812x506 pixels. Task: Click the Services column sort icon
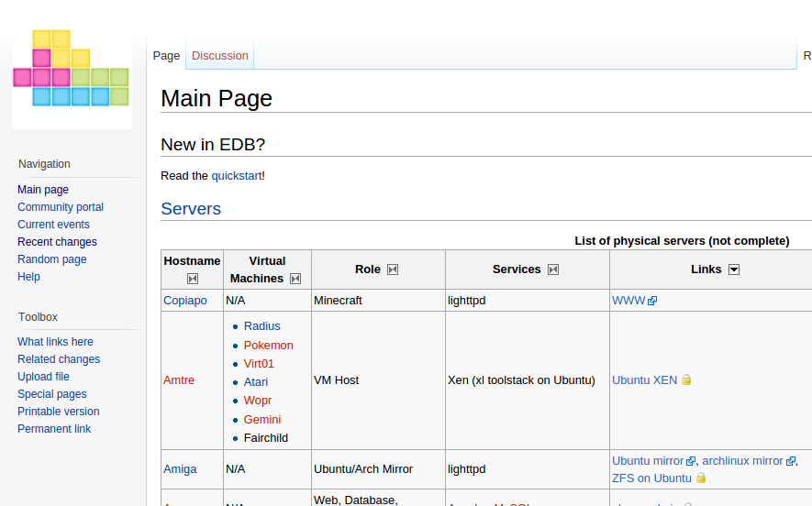click(x=553, y=269)
